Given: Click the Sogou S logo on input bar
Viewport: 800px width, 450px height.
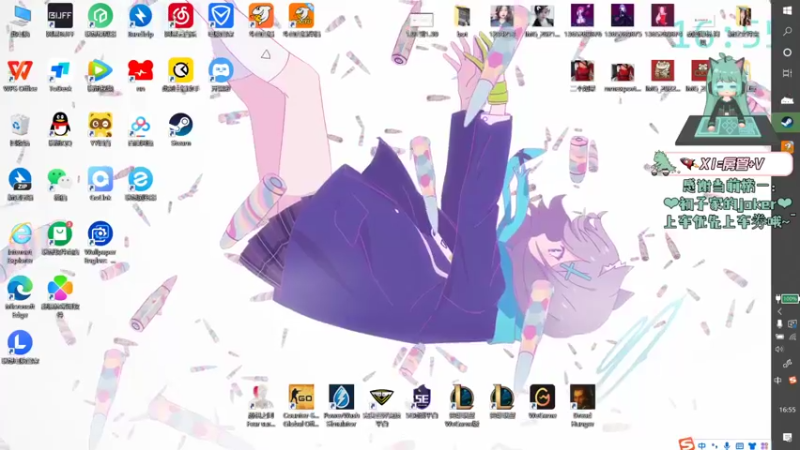Looking at the screenshot, I should click(686, 444).
